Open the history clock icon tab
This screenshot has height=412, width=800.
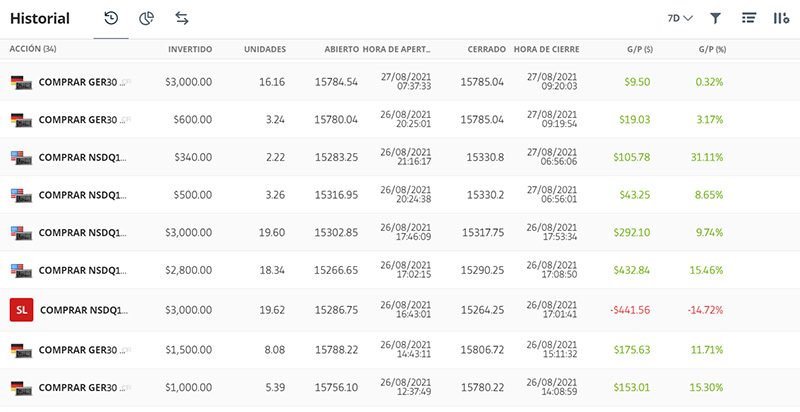(x=111, y=18)
